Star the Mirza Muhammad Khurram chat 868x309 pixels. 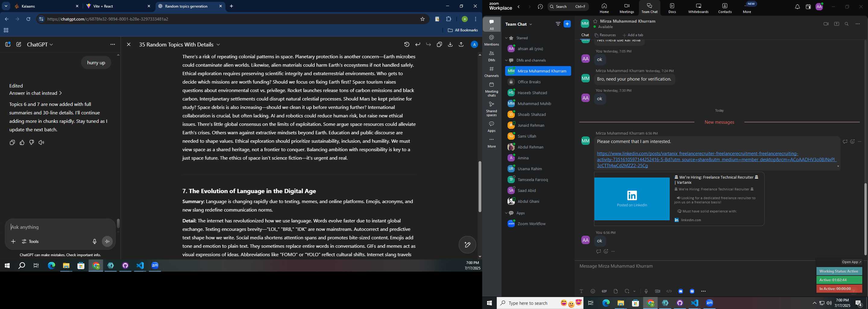pos(596,21)
